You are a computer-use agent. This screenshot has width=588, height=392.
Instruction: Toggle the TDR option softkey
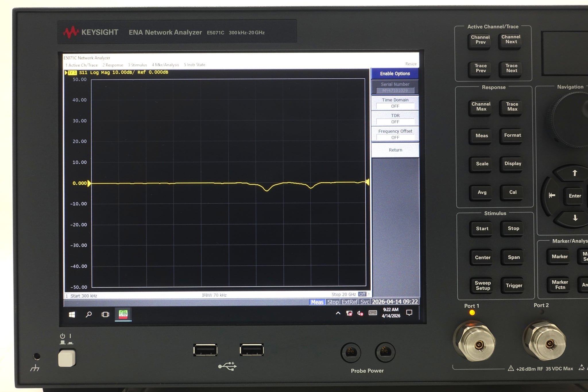click(x=395, y=118)
